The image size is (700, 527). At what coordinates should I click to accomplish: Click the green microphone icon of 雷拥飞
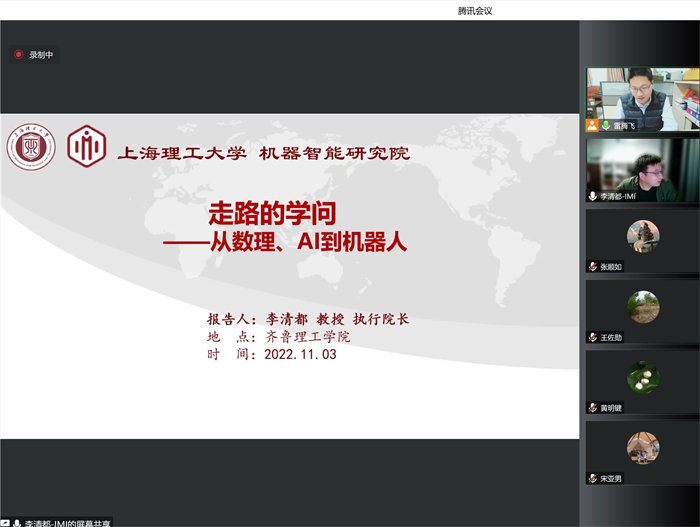pos(606,126)
